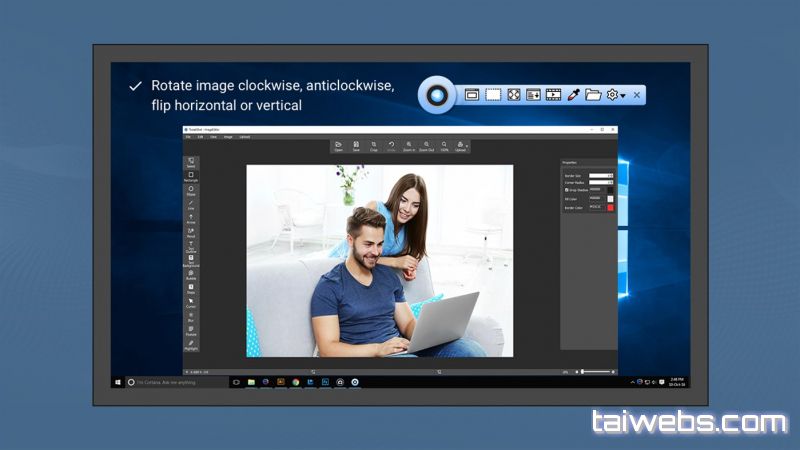The height and width of the screenshot is (450, 800).
Task: Click the Border Size input field
Action: (601, 176)
